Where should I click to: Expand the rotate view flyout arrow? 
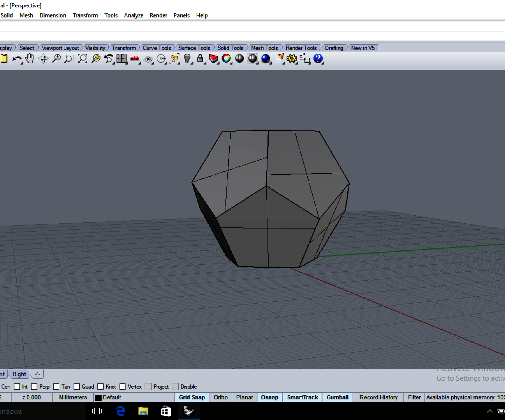[x=47, y=63]
